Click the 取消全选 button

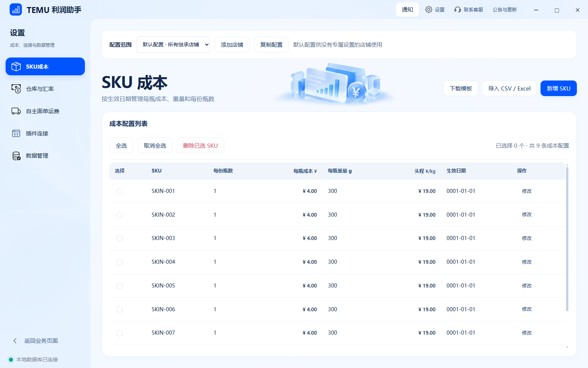tap(155, 145)
